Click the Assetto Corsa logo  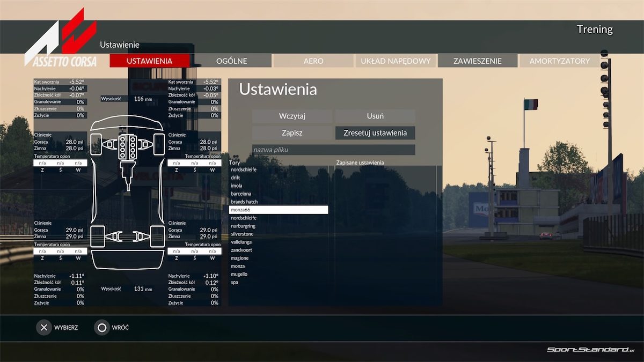[x=61, y=38]
